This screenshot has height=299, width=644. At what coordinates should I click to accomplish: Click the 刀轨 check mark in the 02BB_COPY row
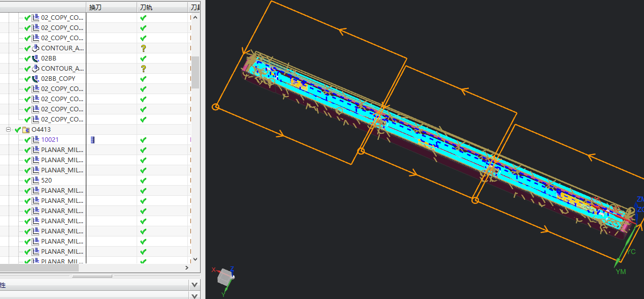143,79
